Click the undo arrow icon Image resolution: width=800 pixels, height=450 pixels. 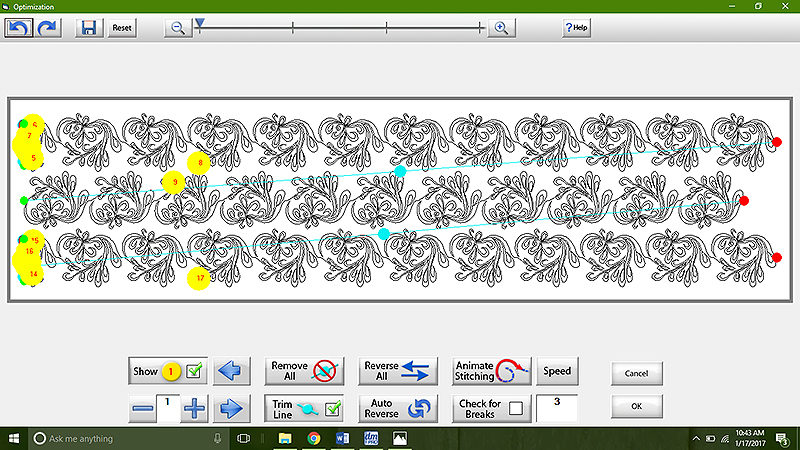click(x=19, y=29)
